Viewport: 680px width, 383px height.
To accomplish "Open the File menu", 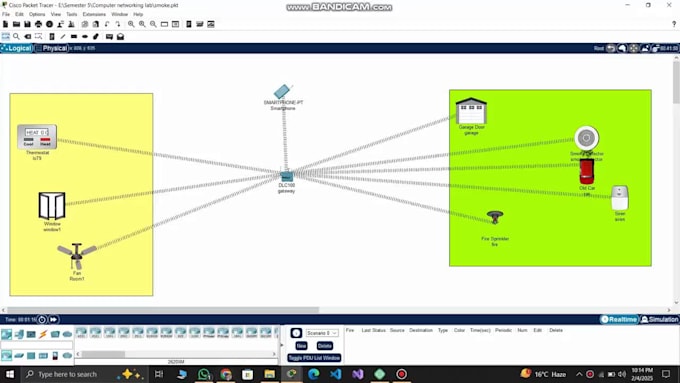I will [6, 14].
